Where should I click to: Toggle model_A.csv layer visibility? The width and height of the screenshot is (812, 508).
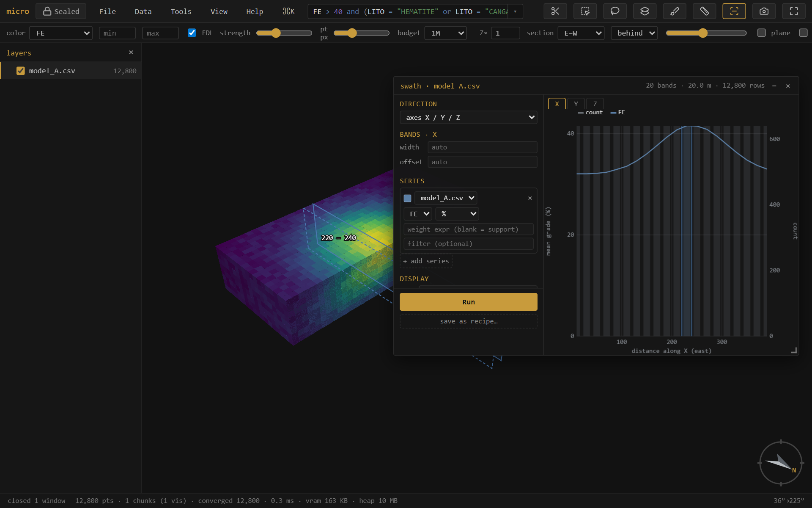pyautogui.click(x=20, y=71)
